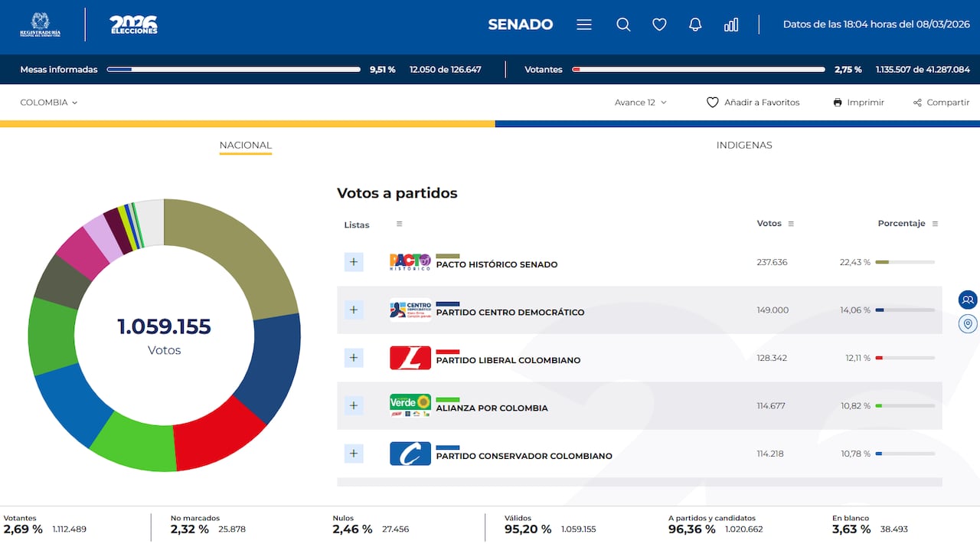Click the Mesas informadas progress bar

(233, 69)
